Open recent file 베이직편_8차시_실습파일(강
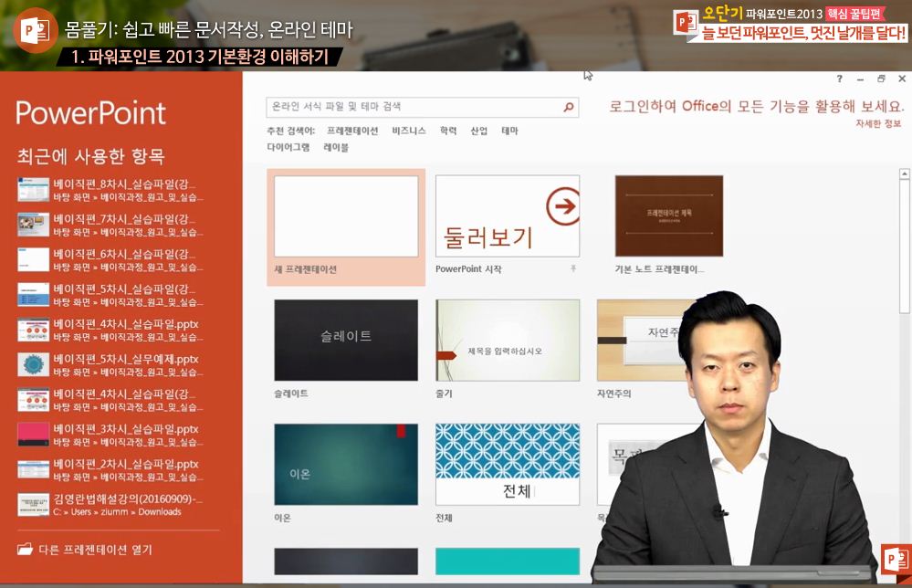 click(110, 190)
